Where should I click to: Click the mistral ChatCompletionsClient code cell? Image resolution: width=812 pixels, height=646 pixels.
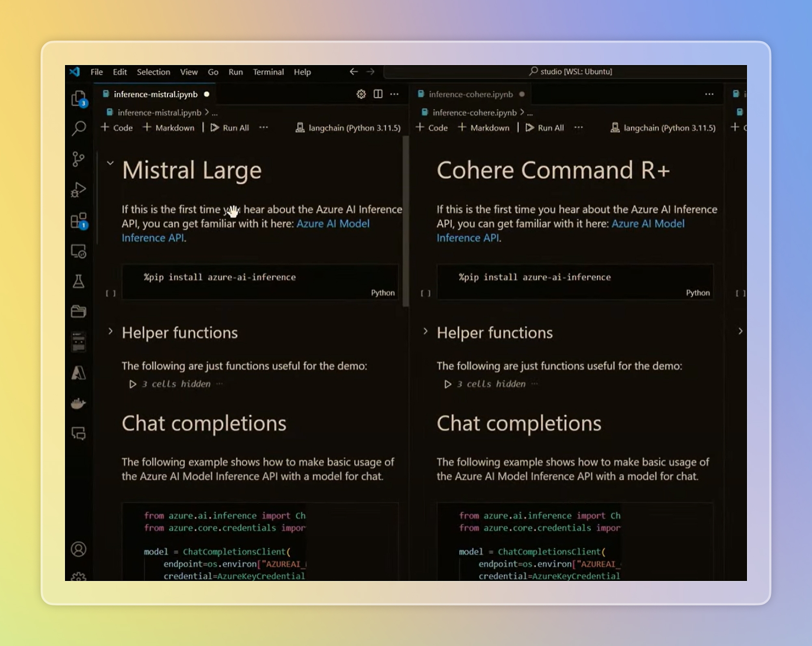coord(260,542)
